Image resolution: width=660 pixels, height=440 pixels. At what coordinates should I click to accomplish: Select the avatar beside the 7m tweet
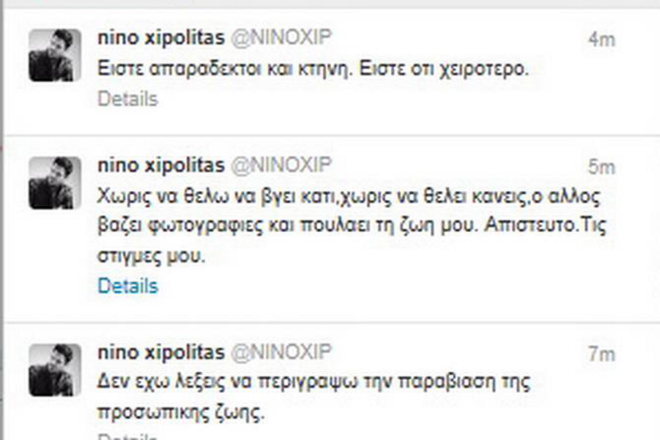55,370
